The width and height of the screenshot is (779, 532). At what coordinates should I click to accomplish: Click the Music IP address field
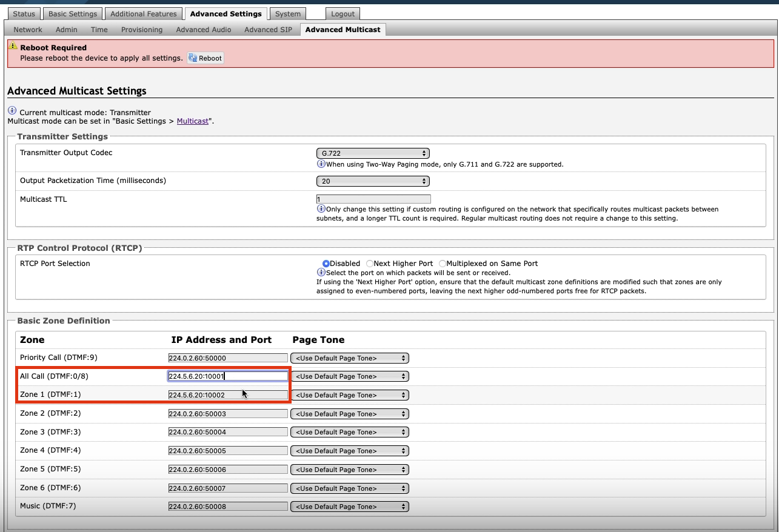coord(228,507)
